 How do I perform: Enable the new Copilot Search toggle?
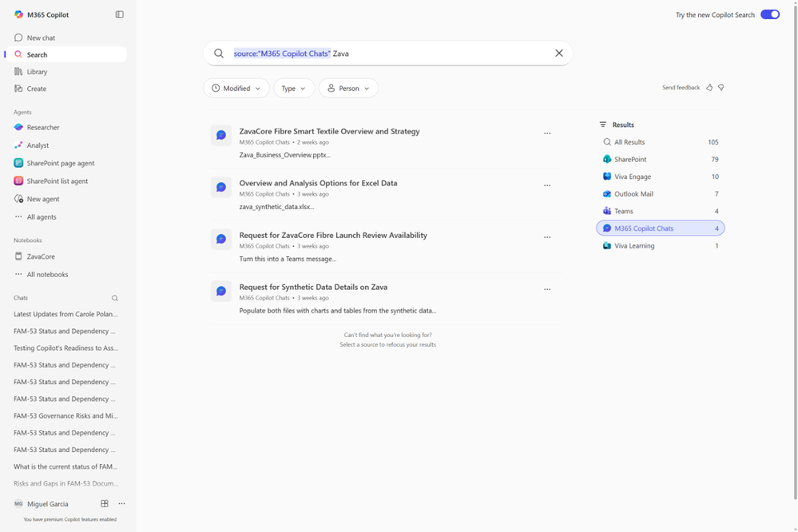point(769,14)
